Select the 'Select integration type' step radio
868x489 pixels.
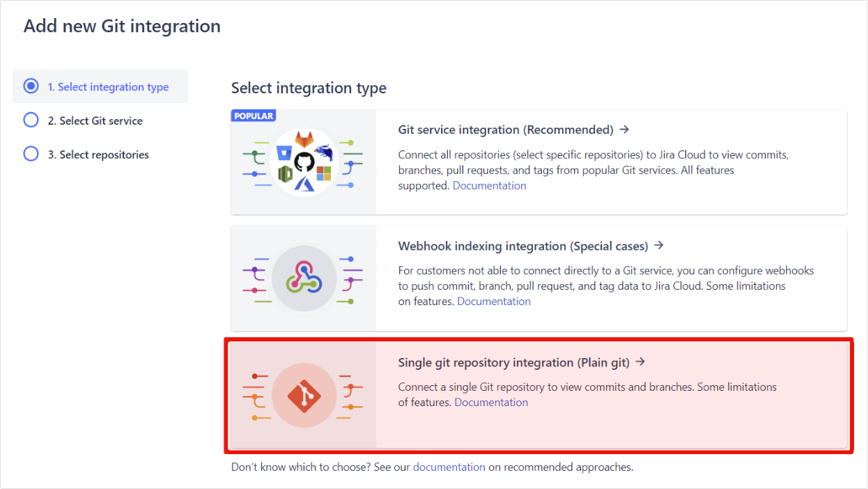31,86
